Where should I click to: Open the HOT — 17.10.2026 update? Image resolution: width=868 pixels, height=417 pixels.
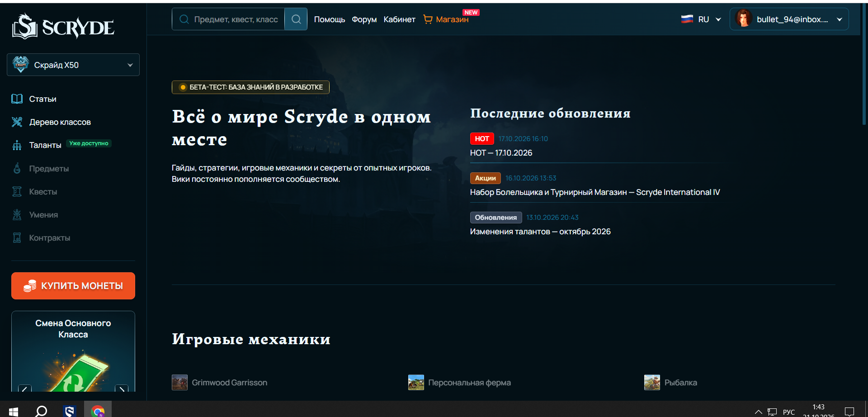pos(501,153)
